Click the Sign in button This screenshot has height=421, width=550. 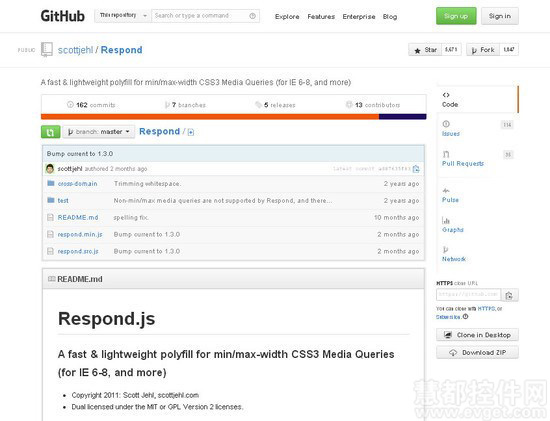pos(499,16)
